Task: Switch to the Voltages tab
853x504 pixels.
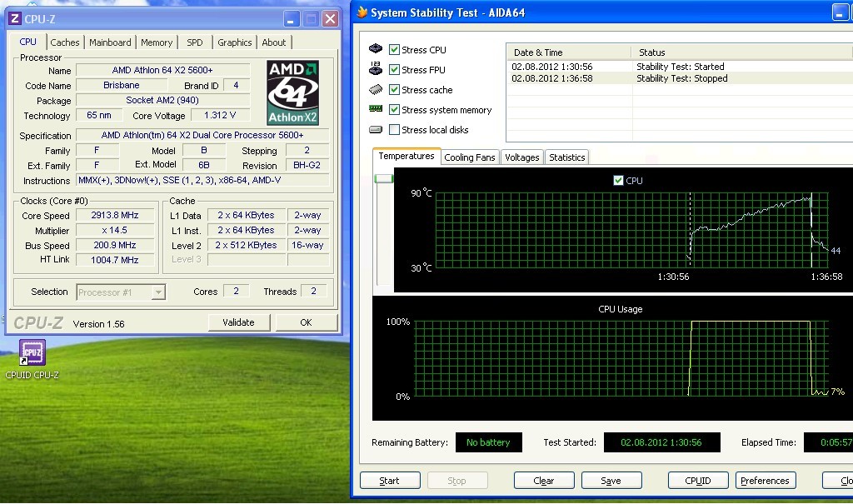Action: tap(521, 157)
